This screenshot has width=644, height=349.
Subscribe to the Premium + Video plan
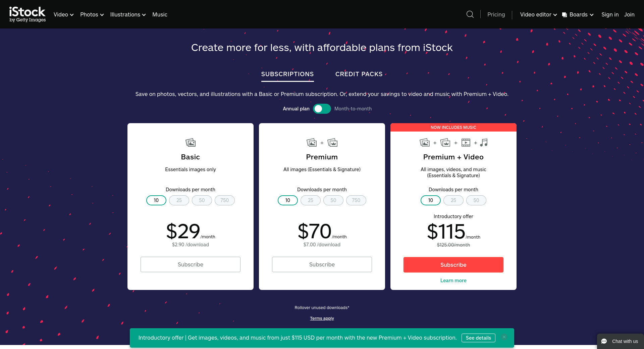[453, 265]
